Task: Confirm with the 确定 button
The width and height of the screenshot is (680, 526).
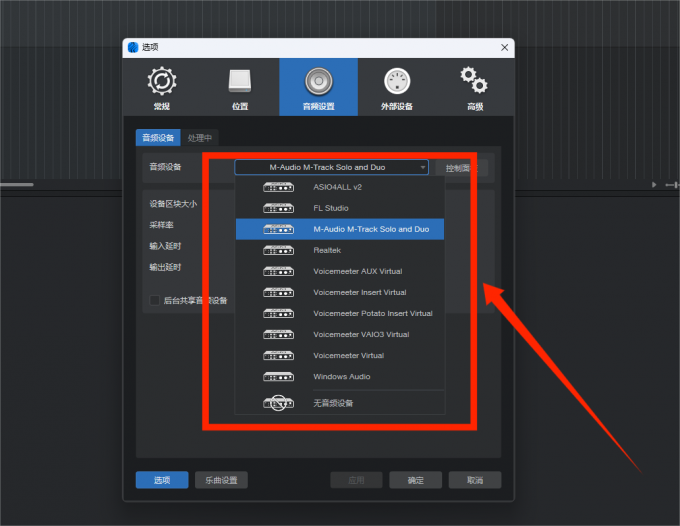Action: click(x=415, y=480)
